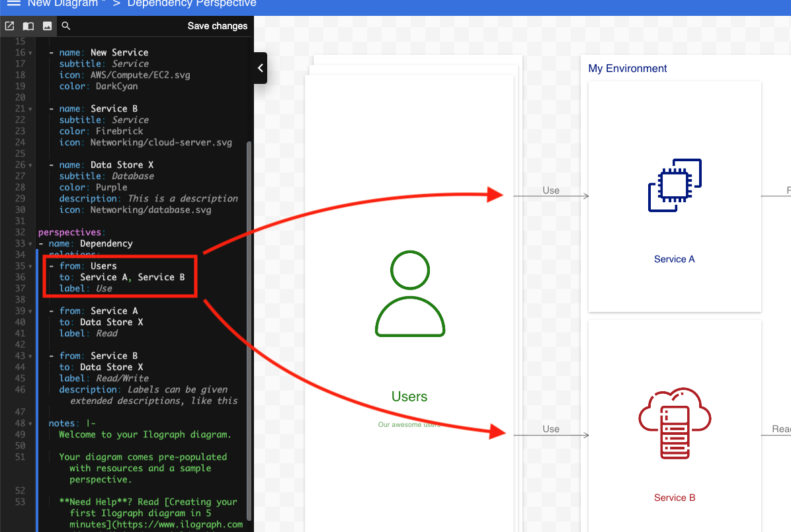Click the Service B cloud-server icon

click(675, 423)
